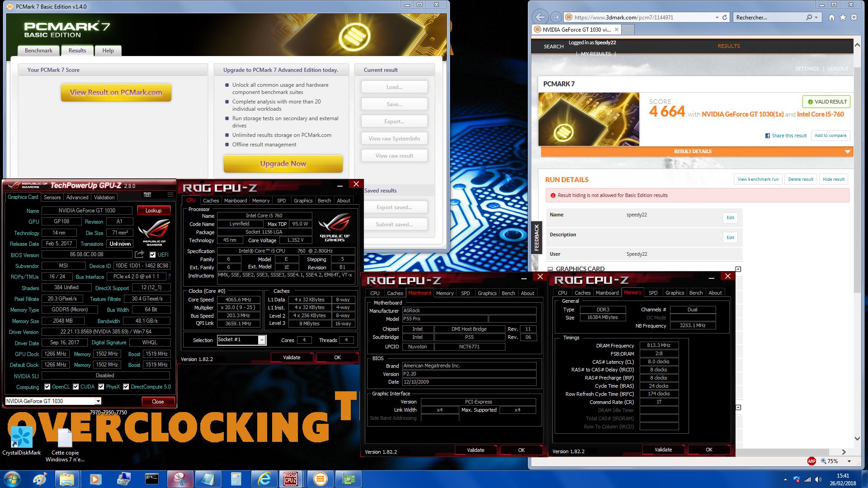Toggle the OpenCL checkbox
868x488 pixels.
tap(47, 387)
